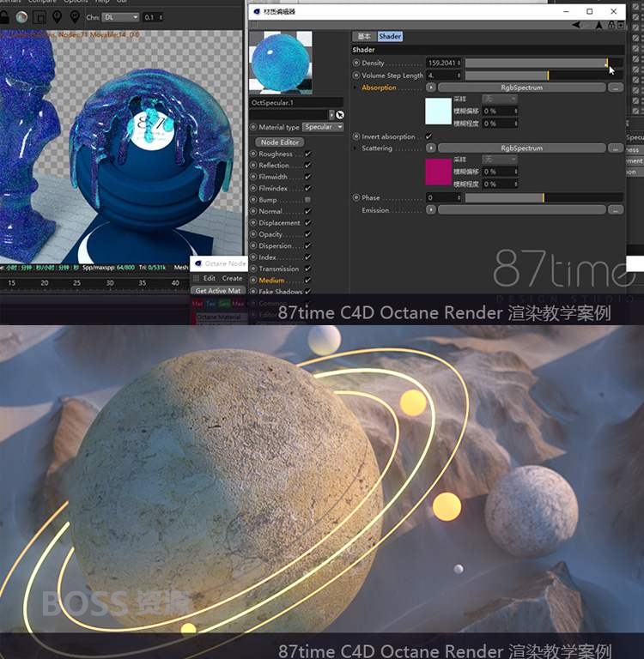
Task: Toggle the Reflection channel checkbox
Action: (308, 165)
